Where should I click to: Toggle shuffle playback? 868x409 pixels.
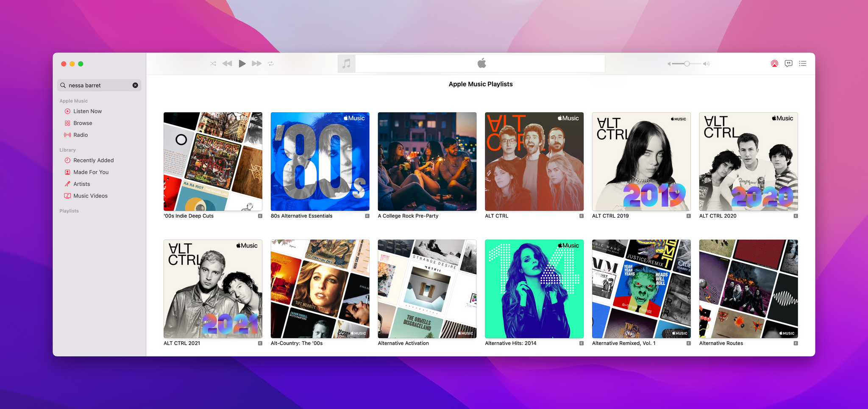tap(213, 64)
